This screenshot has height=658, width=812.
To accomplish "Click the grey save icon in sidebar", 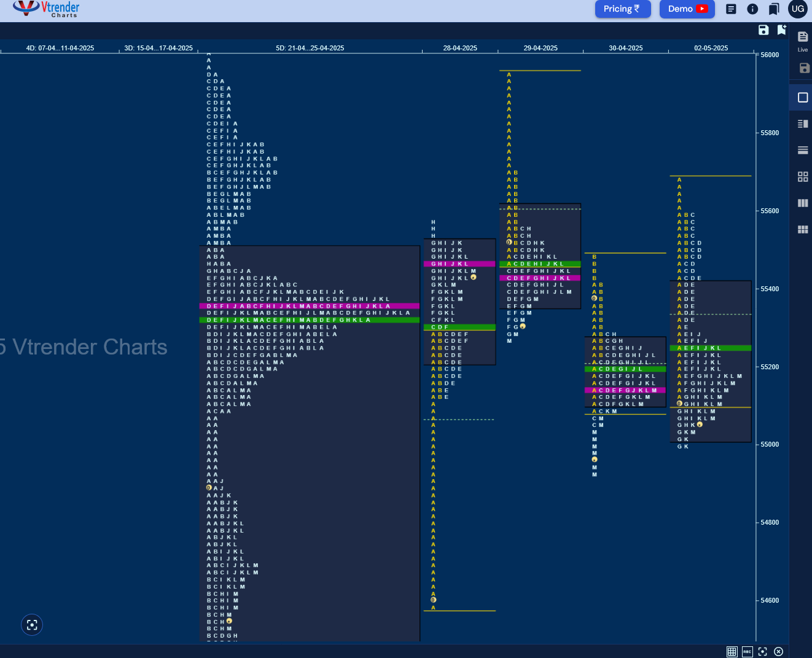I will click(x=804, y=68).
